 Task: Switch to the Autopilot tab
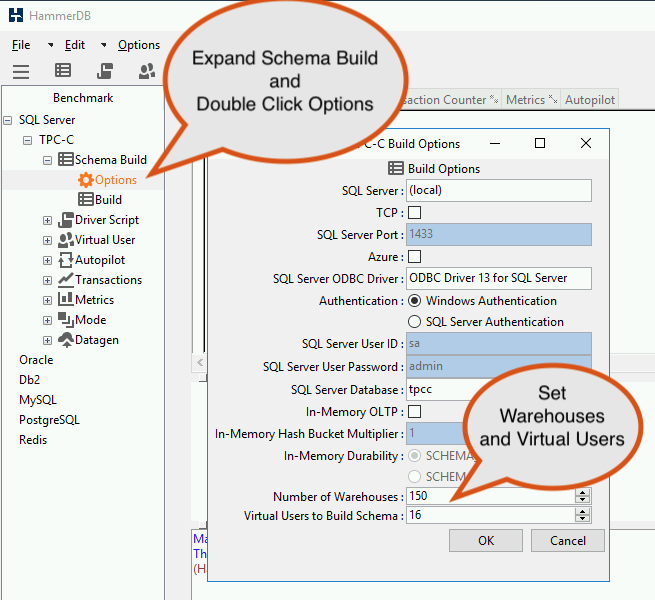(589, 100)
